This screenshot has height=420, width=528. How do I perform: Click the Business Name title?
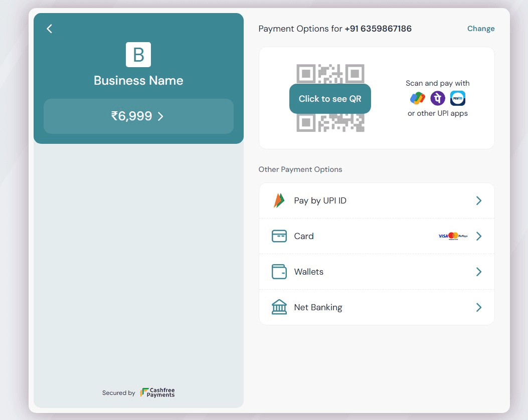tap(138, 80)
